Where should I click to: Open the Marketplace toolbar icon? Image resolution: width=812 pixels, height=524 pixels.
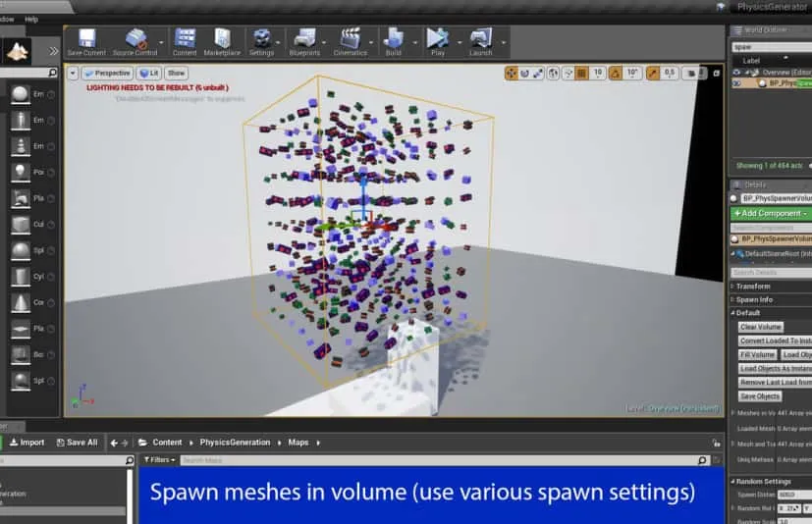(x=222, y=42)
